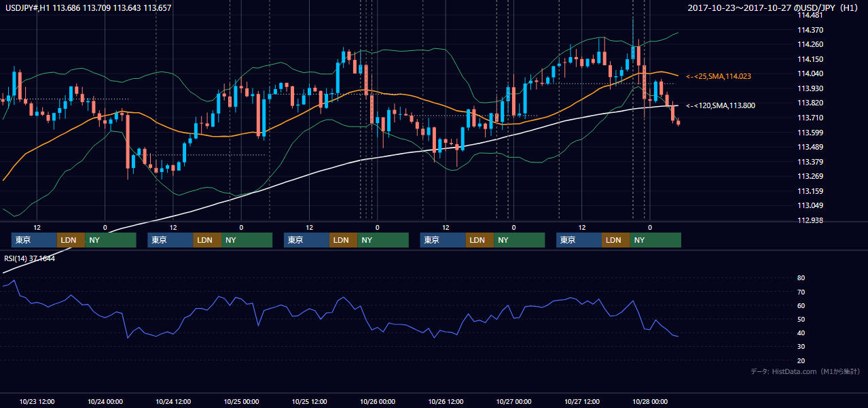Viewport: 868px width, 408px height.
Task: Click price level 113.269 on the axis
Action: [810, 176]
